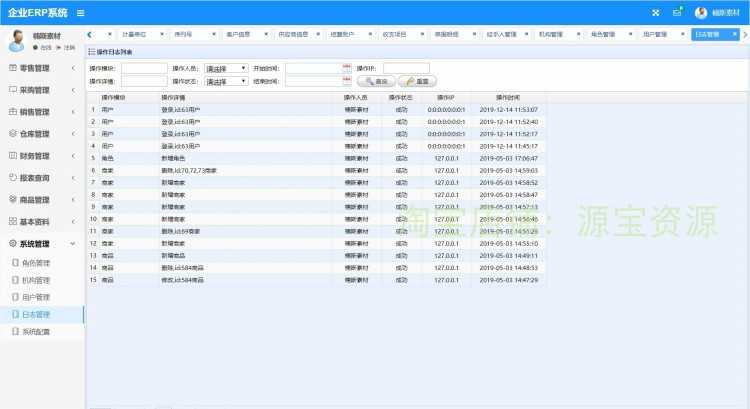Click the 基本资料 sidebar icon

pos(13,221)
